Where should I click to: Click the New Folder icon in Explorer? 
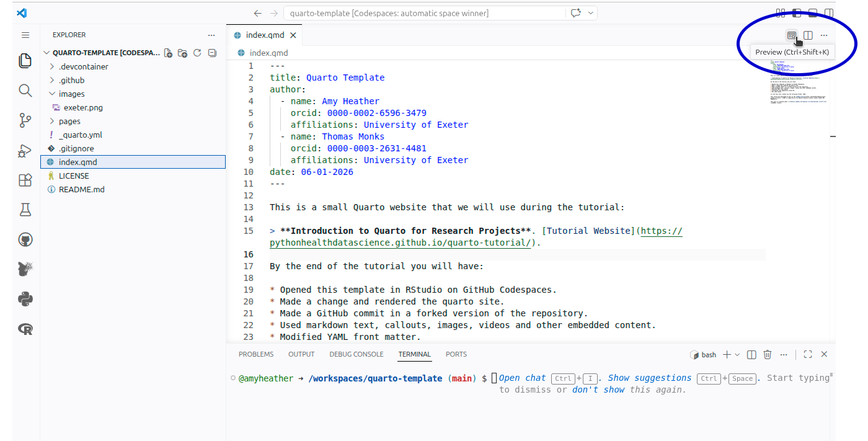(183, 53)
